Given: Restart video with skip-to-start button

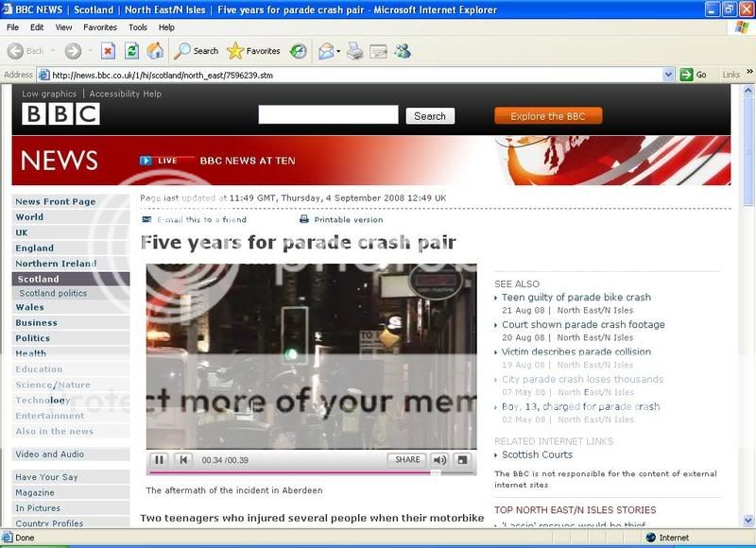Looking at the screenshot, I should click(x=183, y=460).
